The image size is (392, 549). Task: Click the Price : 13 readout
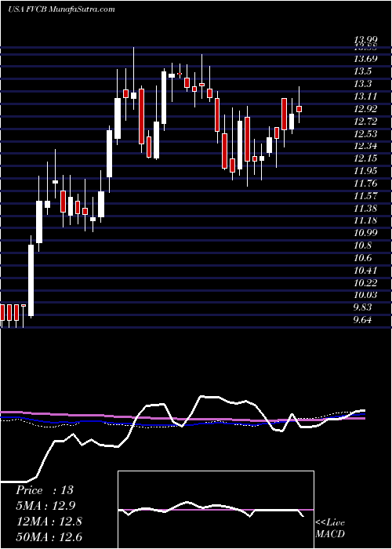45,490
